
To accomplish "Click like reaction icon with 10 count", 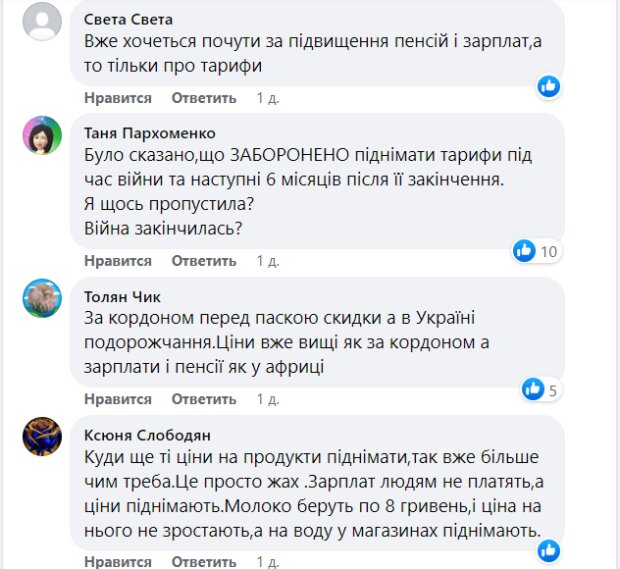I will (525, 250).
